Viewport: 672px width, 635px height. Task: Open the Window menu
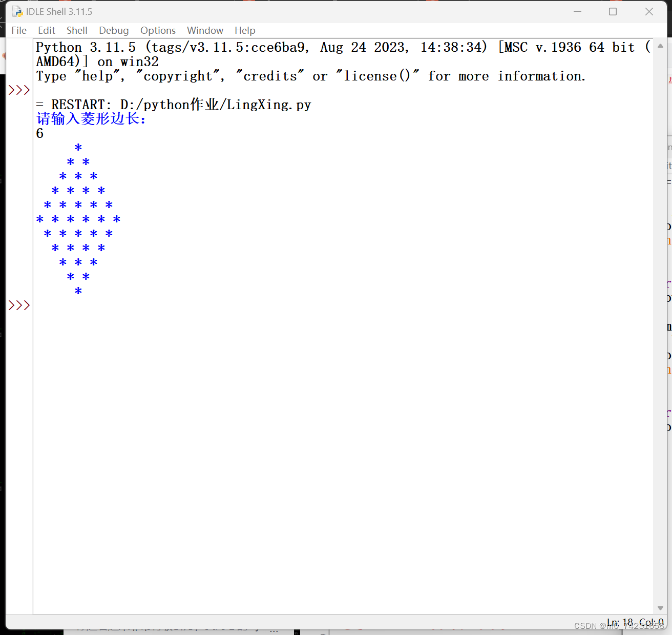(205, 30)
